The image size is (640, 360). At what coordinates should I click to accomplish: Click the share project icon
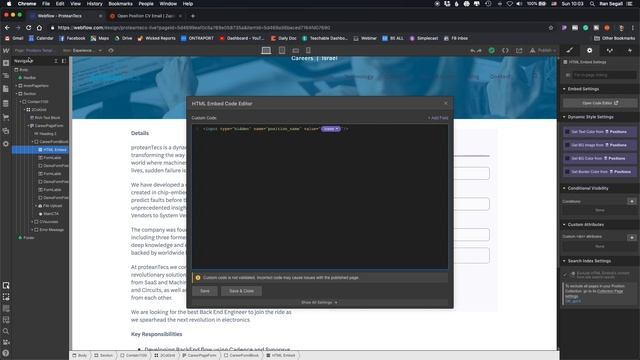coord(519,50)
